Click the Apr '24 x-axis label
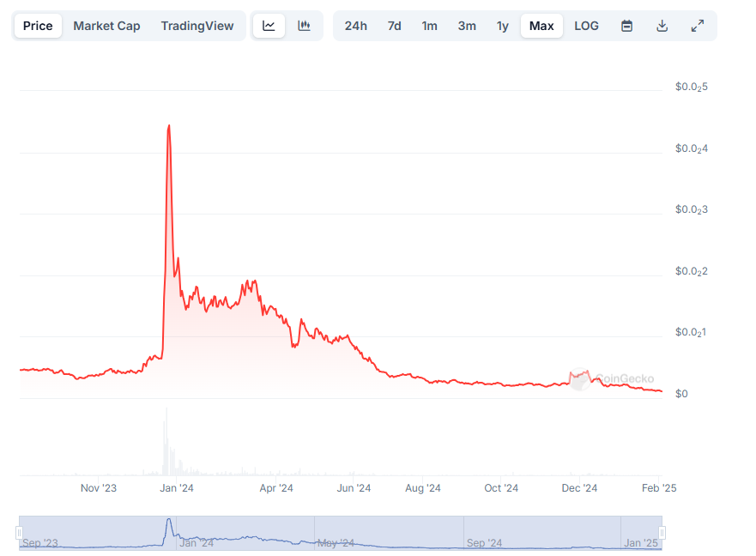The width and height of the screenshot is (756, 556). pyautogui.click(x=276, y=488)
